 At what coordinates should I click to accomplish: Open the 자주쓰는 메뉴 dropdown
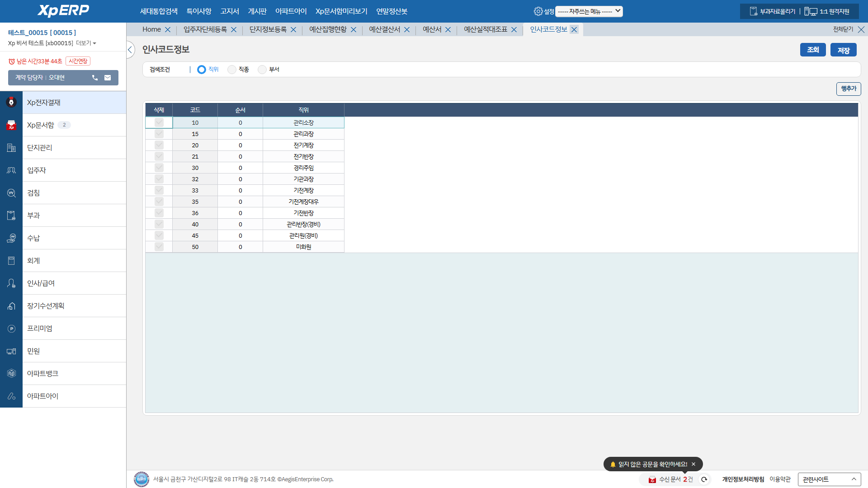coord(589,11)
